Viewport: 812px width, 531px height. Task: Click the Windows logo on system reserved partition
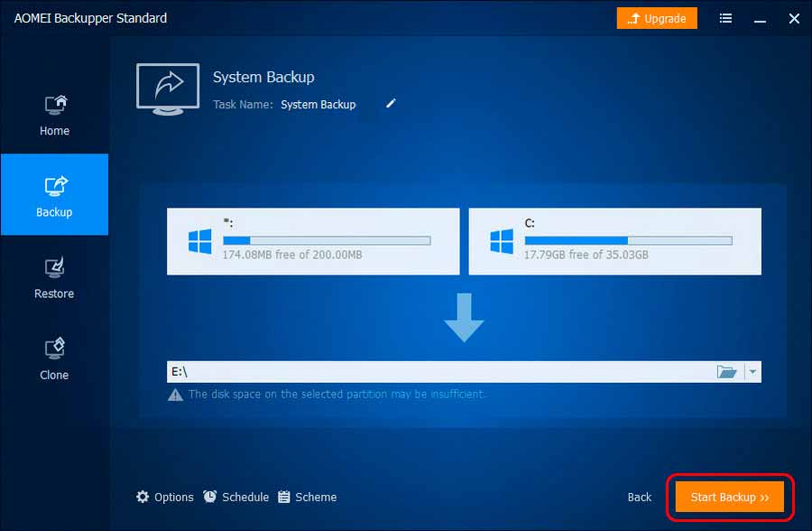point(199,241)
